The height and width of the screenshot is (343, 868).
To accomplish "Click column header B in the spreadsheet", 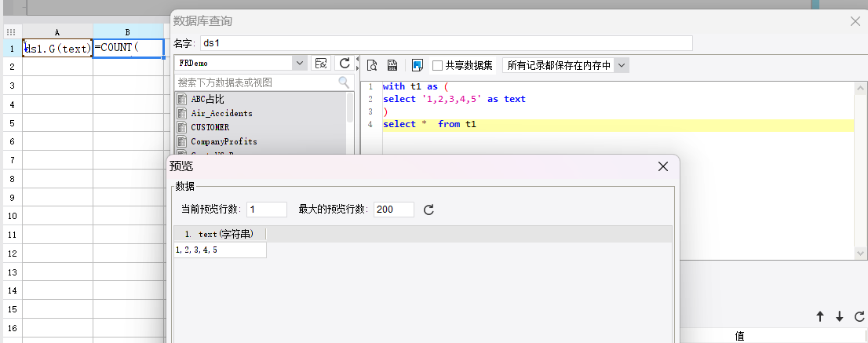I will pyautogui.click(x=129, y=32).
